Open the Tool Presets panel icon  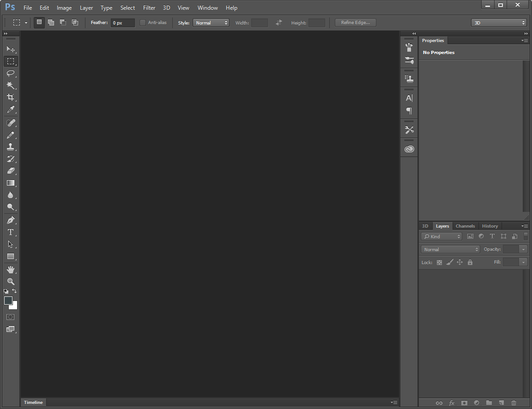coord(409,130)
